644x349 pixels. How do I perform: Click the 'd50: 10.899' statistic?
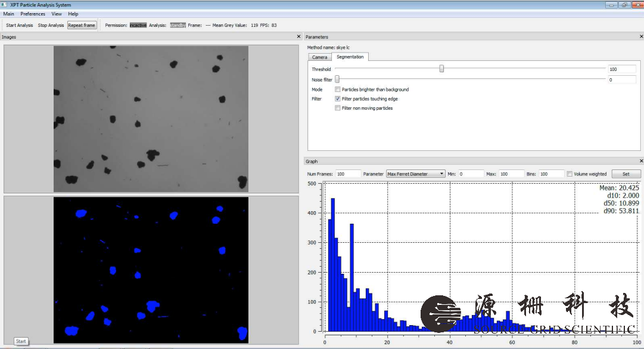click(x=621, y=203)
